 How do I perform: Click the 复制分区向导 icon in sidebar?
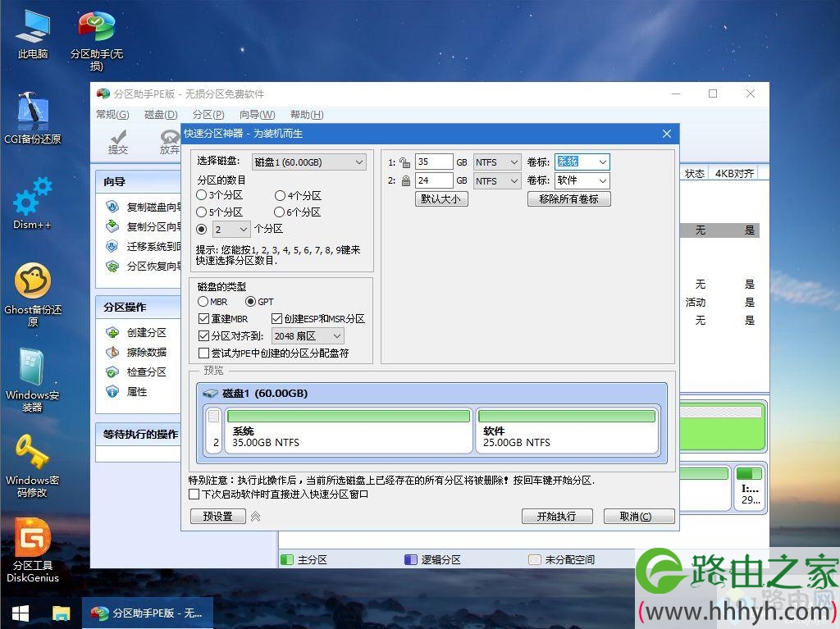coord(112,226)
